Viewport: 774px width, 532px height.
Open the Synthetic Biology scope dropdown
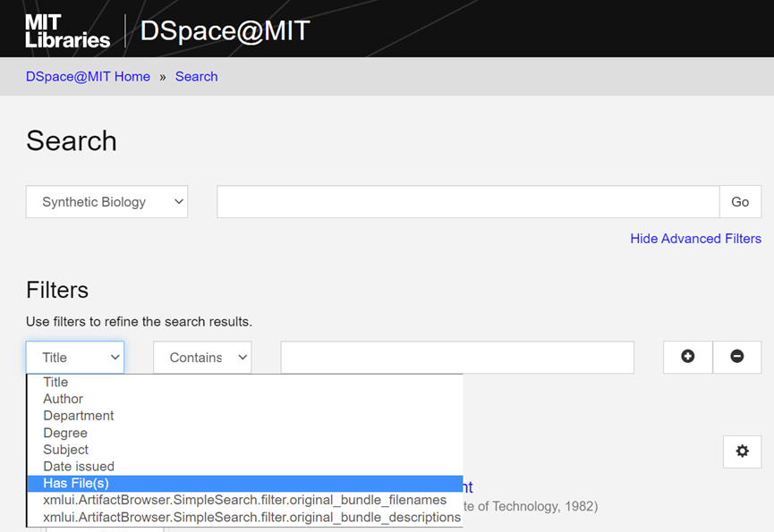coord(106,202)
